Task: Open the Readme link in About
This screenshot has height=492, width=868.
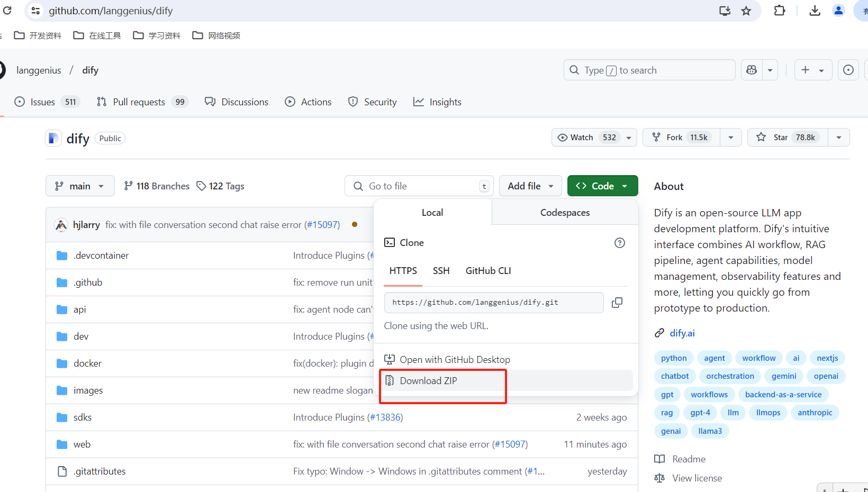Action: 689,459
